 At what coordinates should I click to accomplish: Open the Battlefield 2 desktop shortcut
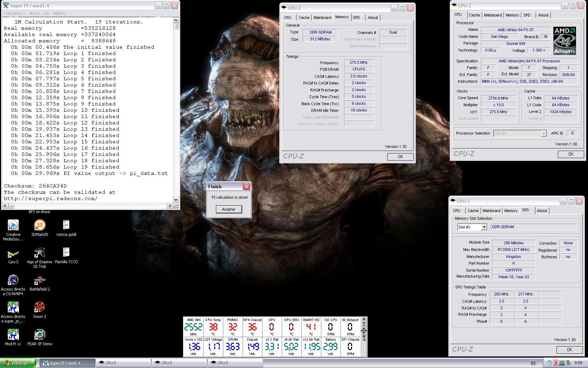[x=40, y=280]
